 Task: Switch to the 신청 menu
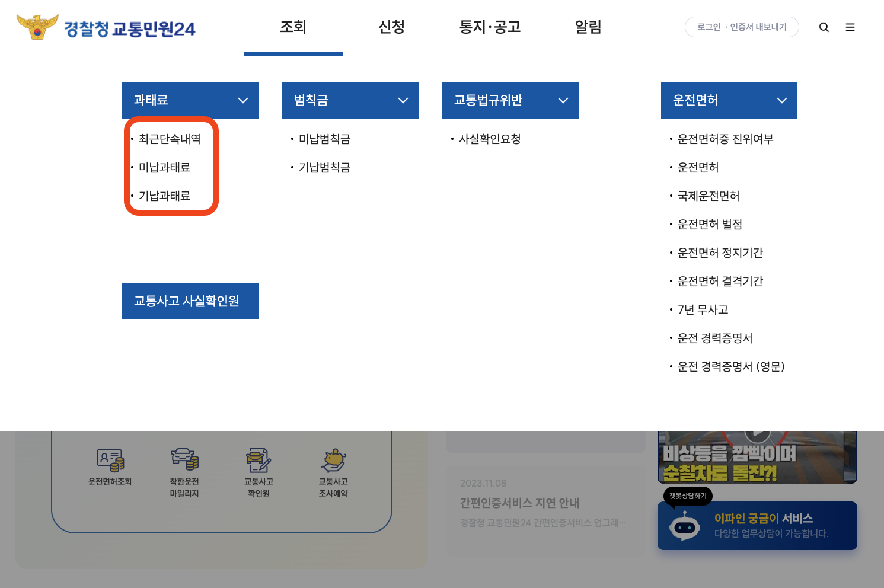pyautogui.click(x=391, y=27)
